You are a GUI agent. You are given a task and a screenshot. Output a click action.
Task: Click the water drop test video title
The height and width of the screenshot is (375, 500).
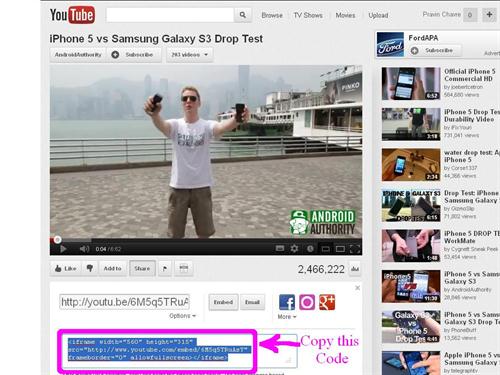click(x=472, y=156)
